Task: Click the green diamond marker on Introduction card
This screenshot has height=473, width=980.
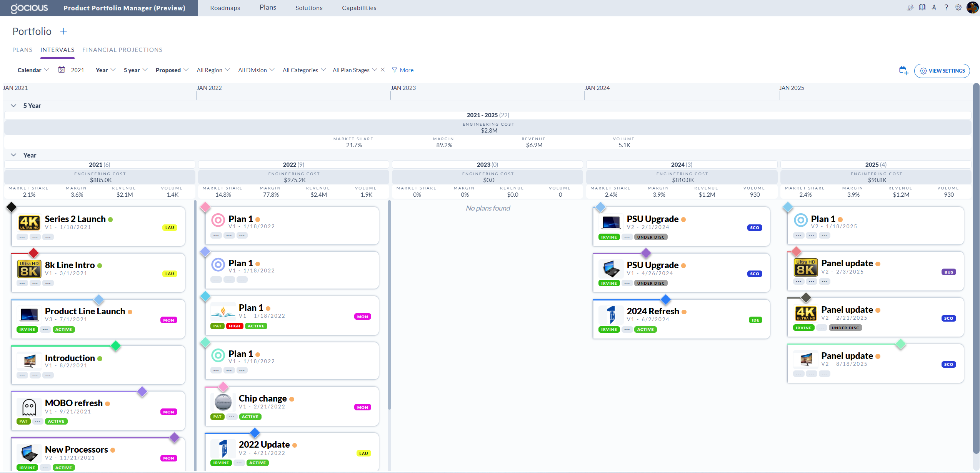Action: (x=115, y=345)
